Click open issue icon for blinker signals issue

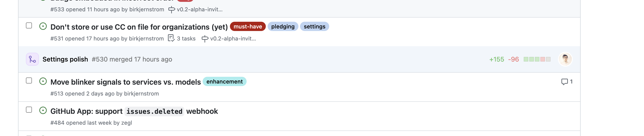[x=43, y=81]
